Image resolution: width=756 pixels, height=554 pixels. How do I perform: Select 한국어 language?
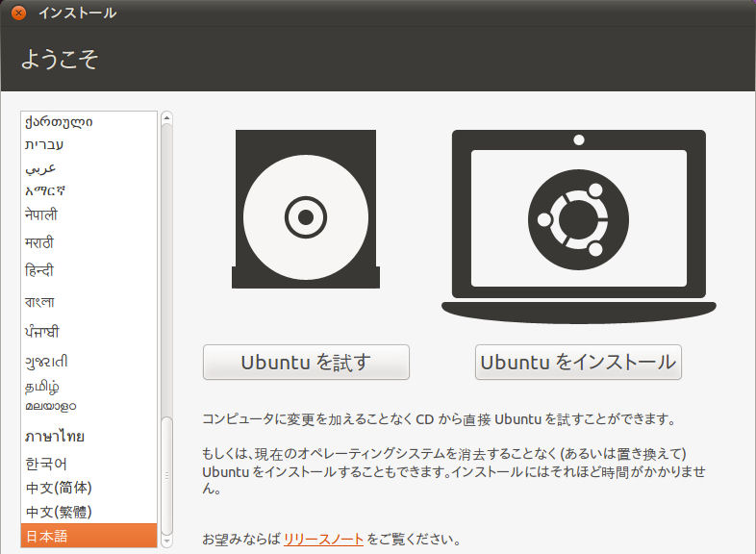88,464
